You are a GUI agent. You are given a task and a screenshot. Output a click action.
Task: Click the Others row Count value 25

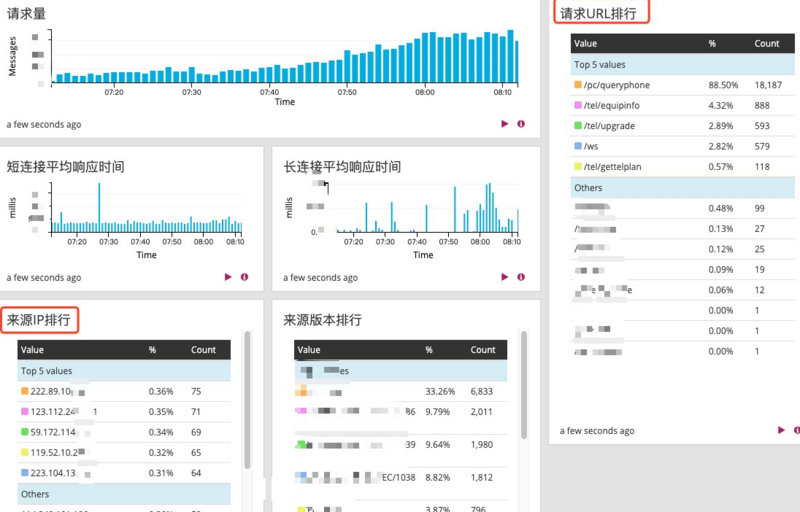click(760, 249)
